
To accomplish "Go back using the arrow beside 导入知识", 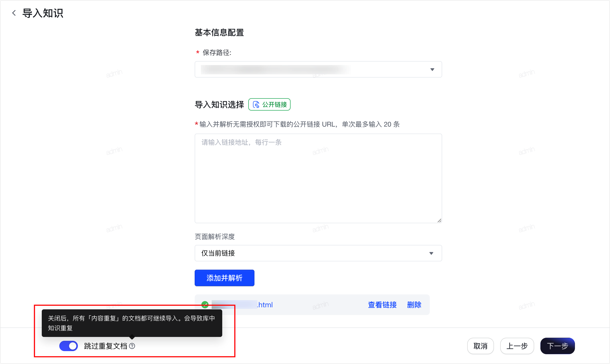I will (14, 13).
